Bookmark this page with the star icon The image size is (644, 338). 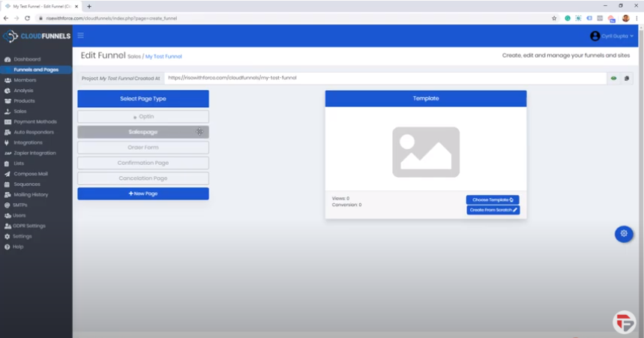click(554, 18)
